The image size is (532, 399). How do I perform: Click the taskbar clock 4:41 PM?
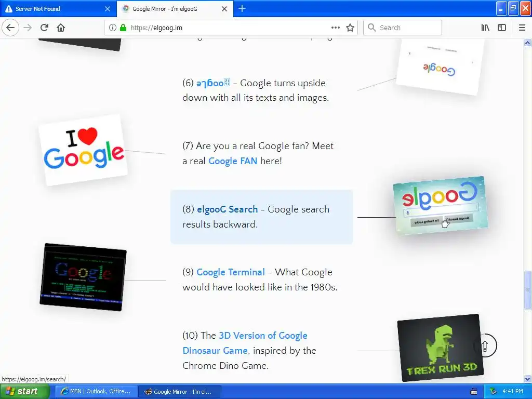pyautogui.click(x=513, y=391)
